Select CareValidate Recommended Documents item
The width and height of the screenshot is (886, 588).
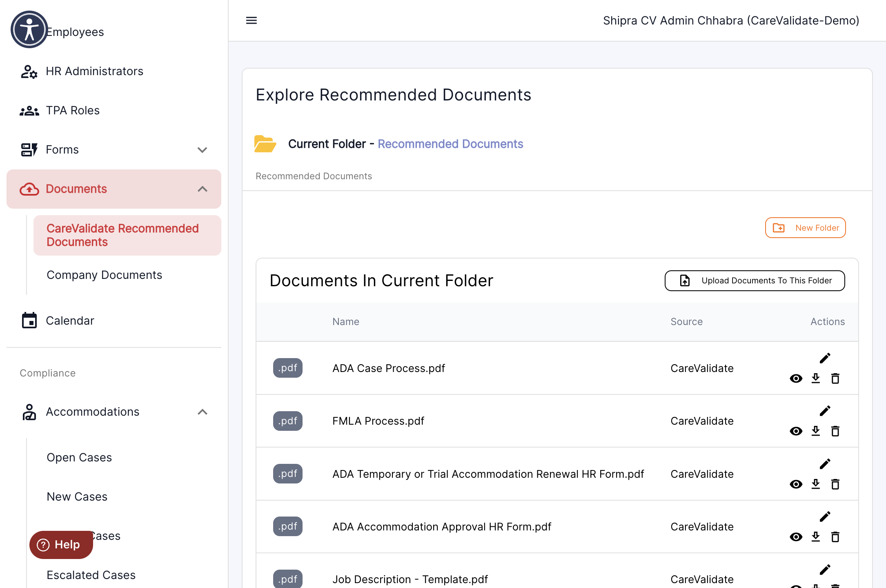coord(127,235)
